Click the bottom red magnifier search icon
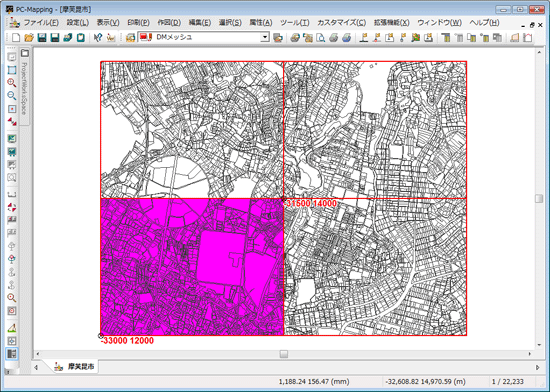550x392 pixels. (x=12, y=298)
